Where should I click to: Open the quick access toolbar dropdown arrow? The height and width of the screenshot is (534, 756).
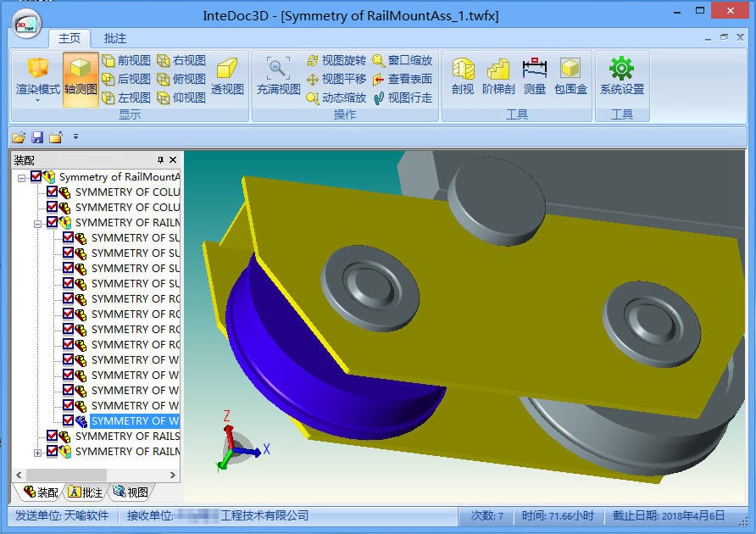[75, 137]
